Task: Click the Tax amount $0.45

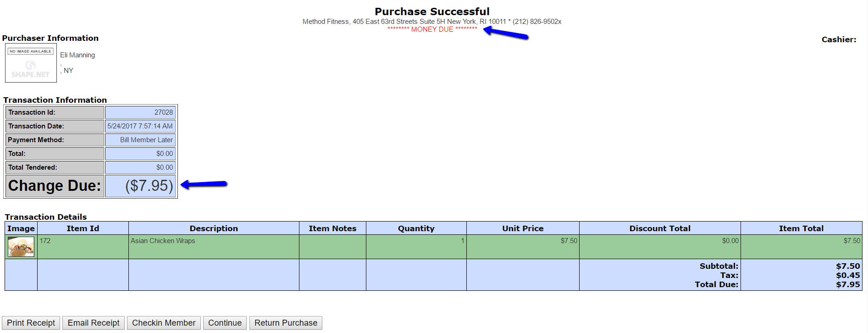Action: [x=848, y=275]
